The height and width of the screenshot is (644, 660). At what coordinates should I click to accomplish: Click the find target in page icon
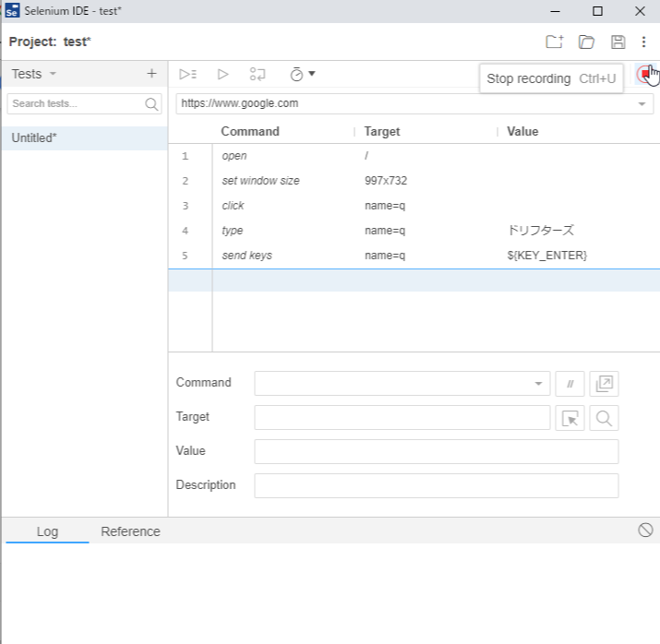pyautogui.click(x=604, y=418)
